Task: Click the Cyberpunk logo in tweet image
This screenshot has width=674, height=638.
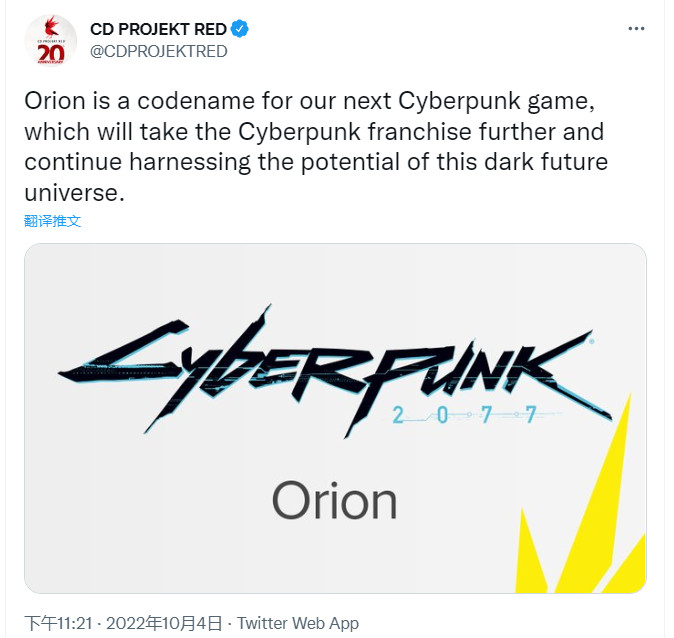Action: pos(334,370)
